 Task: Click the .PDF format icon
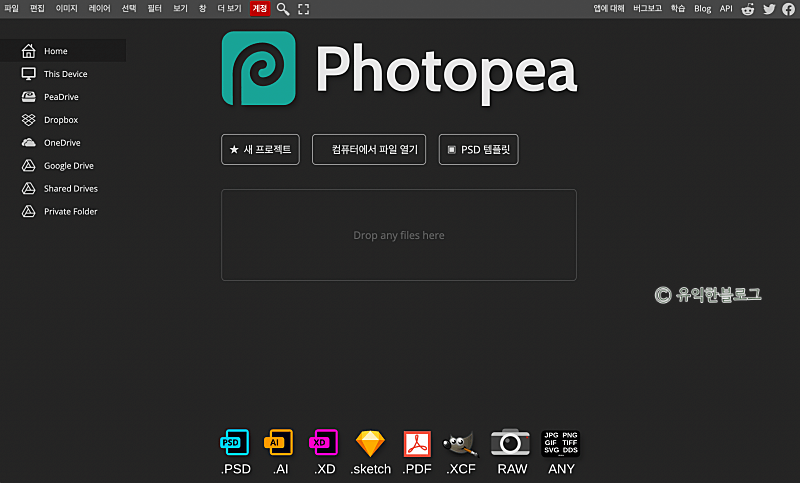tap(417, 444)
